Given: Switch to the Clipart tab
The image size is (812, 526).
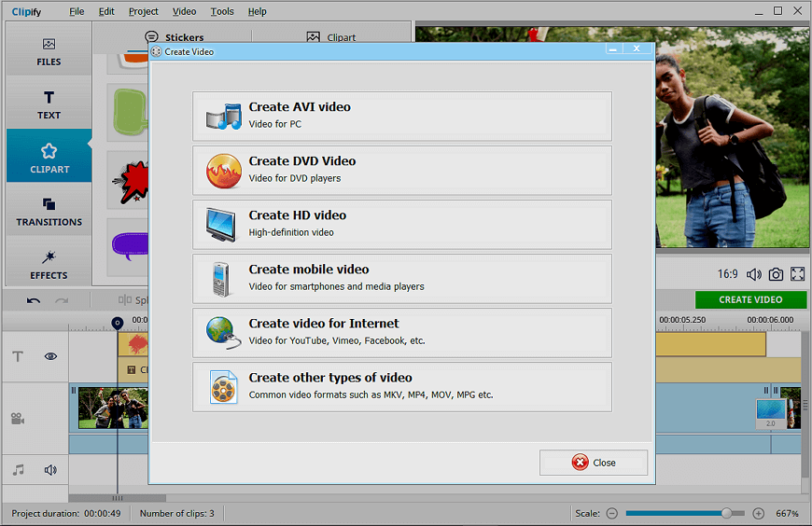Looking at the screenshot, I should [331, 37].
